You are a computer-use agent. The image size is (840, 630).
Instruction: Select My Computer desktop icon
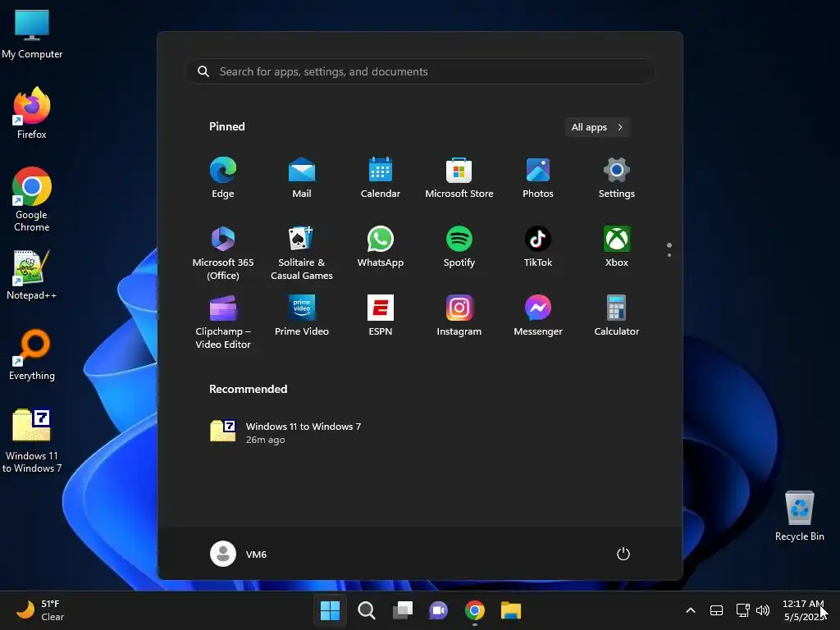32,34
